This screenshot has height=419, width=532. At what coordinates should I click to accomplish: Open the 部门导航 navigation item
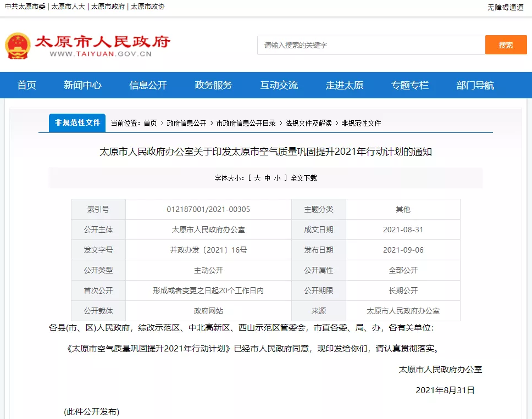click(x=475, y=85)
